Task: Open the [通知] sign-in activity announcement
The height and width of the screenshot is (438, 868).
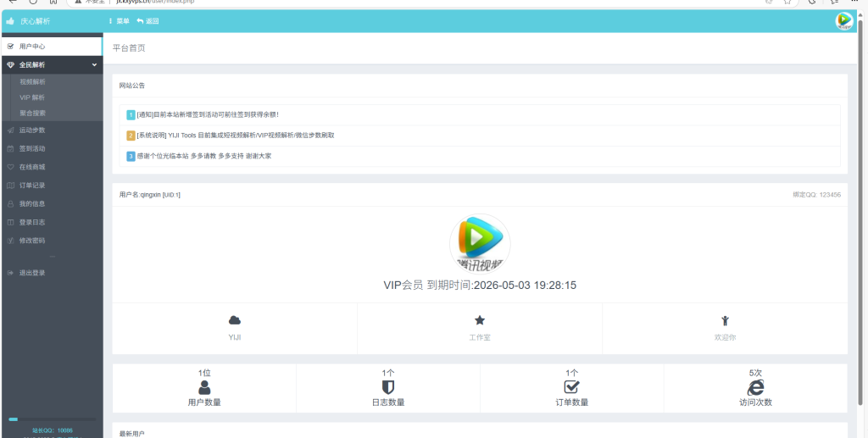Action: point(208,114)
